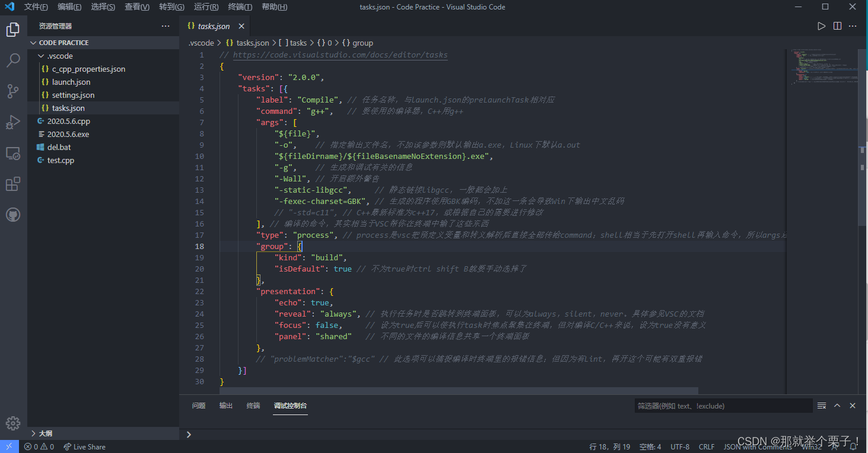Maximize the bottom panel with the chevron-up icon
The width and height of the screenshot is (868, 453).
(x=837, y=406)
